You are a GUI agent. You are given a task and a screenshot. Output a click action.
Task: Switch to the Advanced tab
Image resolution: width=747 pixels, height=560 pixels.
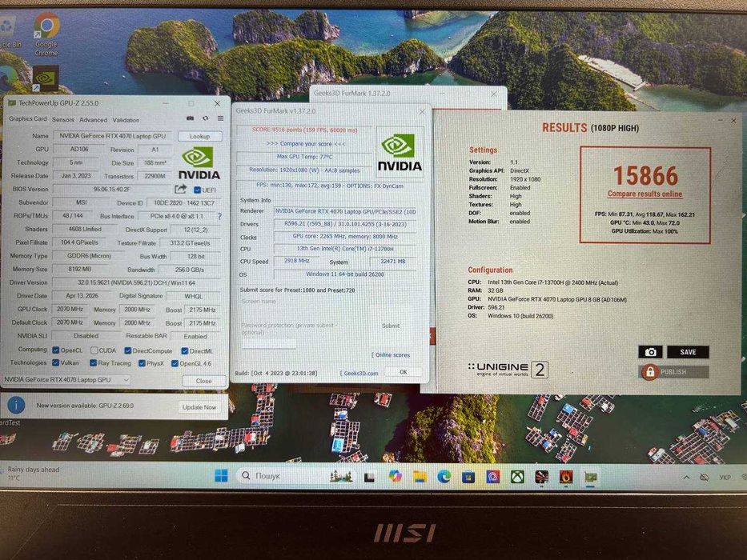93,120
